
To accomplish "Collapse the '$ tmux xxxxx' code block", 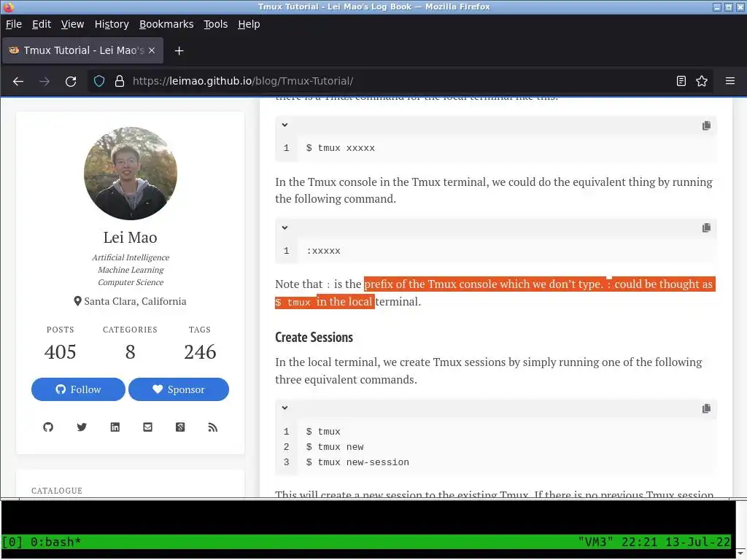I will [x=285, y=125].
